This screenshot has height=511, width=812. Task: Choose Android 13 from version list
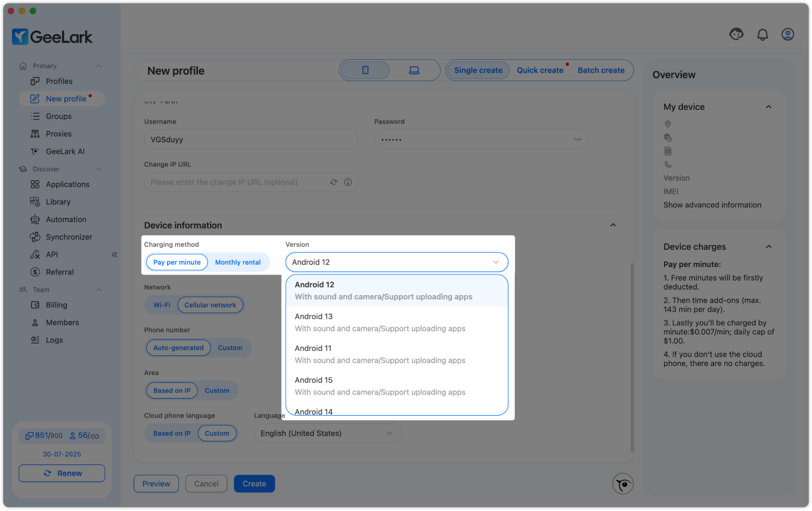pyautogui.click(x=396, y=322)
